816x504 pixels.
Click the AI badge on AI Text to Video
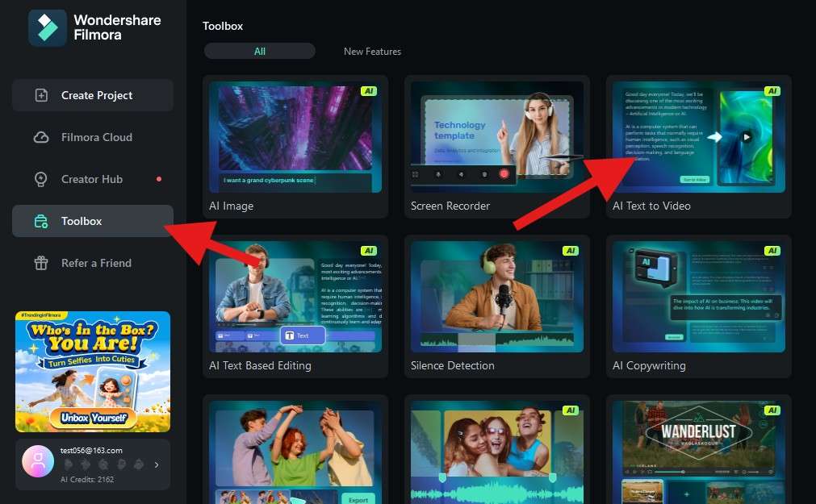(x=772, y=91)
